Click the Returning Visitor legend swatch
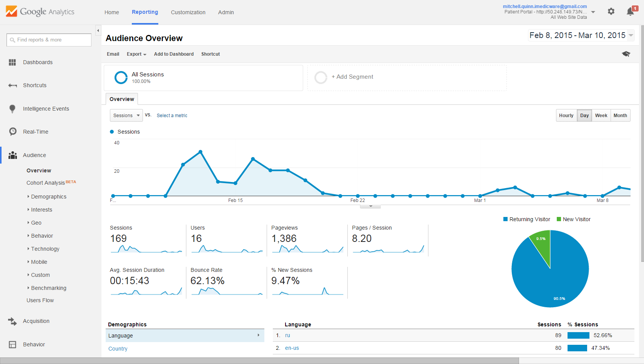This screenshot has height=364, width=644. (x=506, y=219)
